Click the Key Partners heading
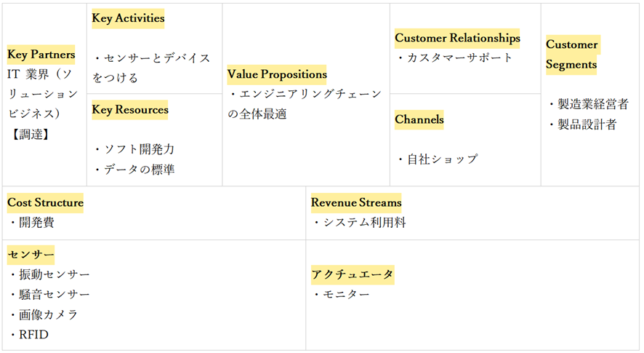The image size is (644, 353). (41, 54)
